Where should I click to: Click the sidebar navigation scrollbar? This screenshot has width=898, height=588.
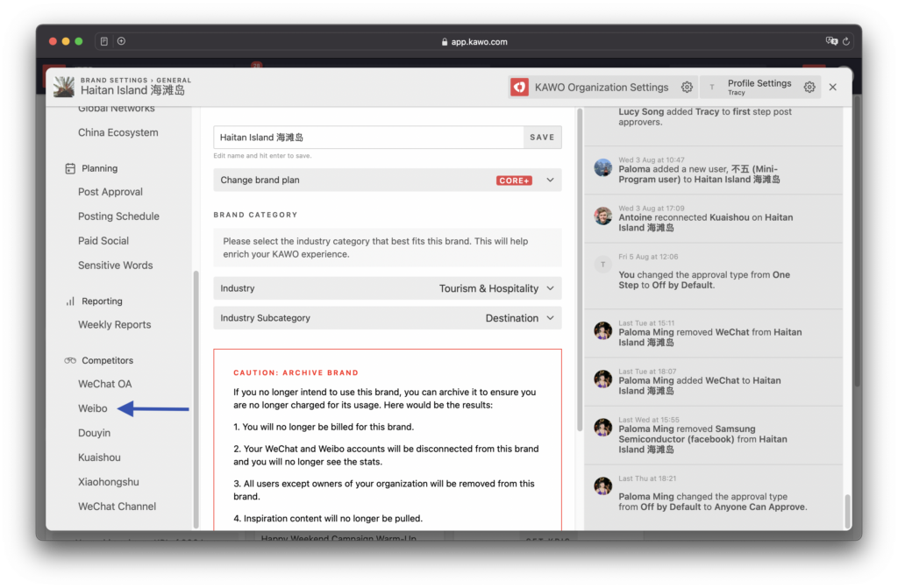pyautogui.click(x=196, y=399)
